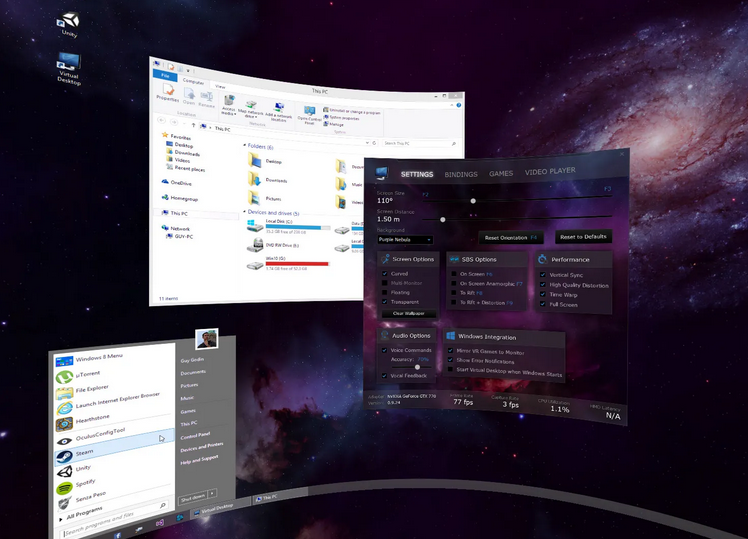Image resolution: width=748 pixels, height=539 pixels.
Task: Select the Local Disk (C:) drive
Action: pos(289,226)
